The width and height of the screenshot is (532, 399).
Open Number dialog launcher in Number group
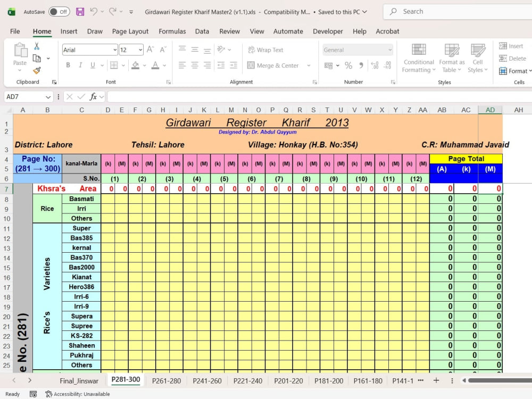tap(393, 82)
